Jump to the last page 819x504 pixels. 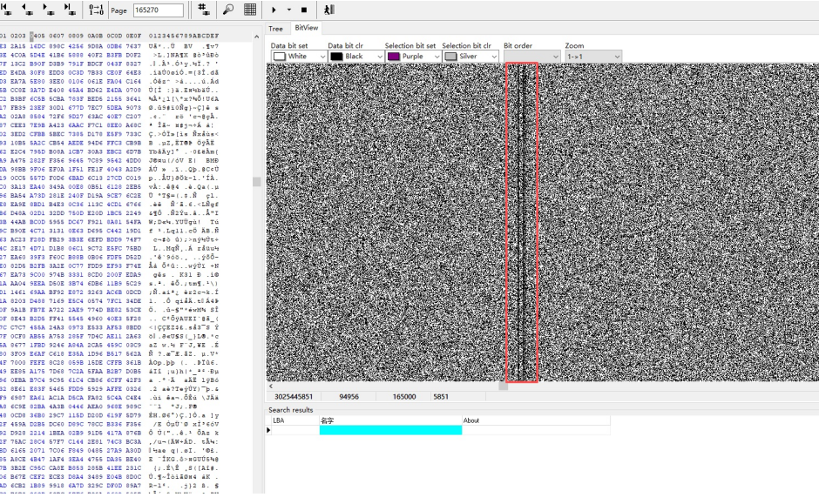tap(69, 9)
